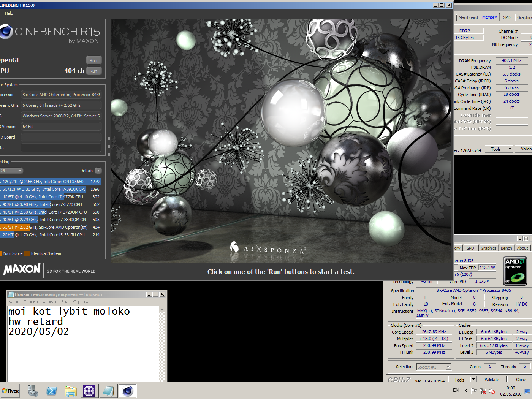The image size is (532, 399).
Task: Open Action Center flag icon in tray
Action: (x=474, y=391)
